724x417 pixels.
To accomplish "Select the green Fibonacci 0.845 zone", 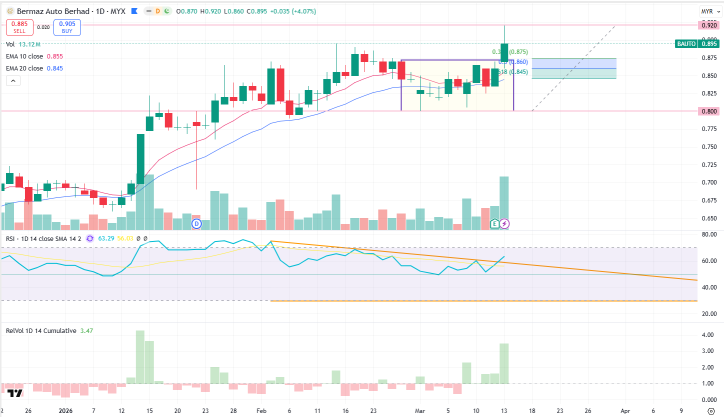I will [574, 73].
